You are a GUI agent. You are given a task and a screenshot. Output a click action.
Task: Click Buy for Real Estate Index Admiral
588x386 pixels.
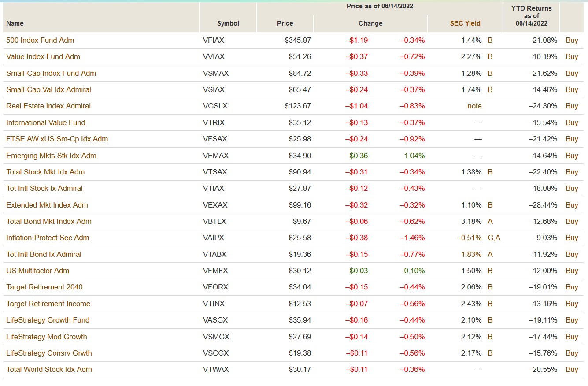point(572,106)
